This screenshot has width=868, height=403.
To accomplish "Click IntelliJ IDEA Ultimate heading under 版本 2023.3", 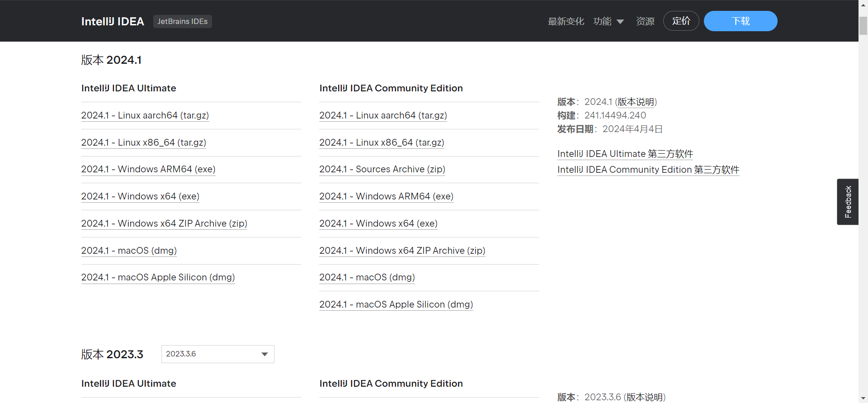I will (129, 384).
